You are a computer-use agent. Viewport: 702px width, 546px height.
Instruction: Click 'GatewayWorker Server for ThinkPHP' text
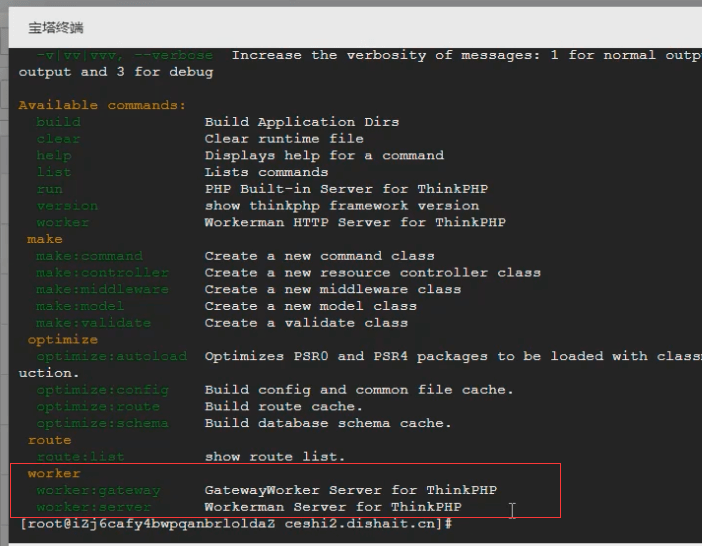[351, 491]
